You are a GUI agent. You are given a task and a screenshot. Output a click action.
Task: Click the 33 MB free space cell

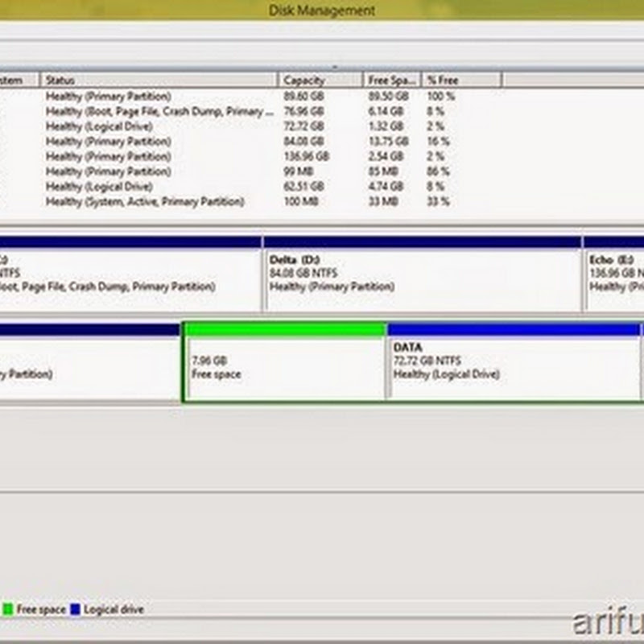point(383,202)
